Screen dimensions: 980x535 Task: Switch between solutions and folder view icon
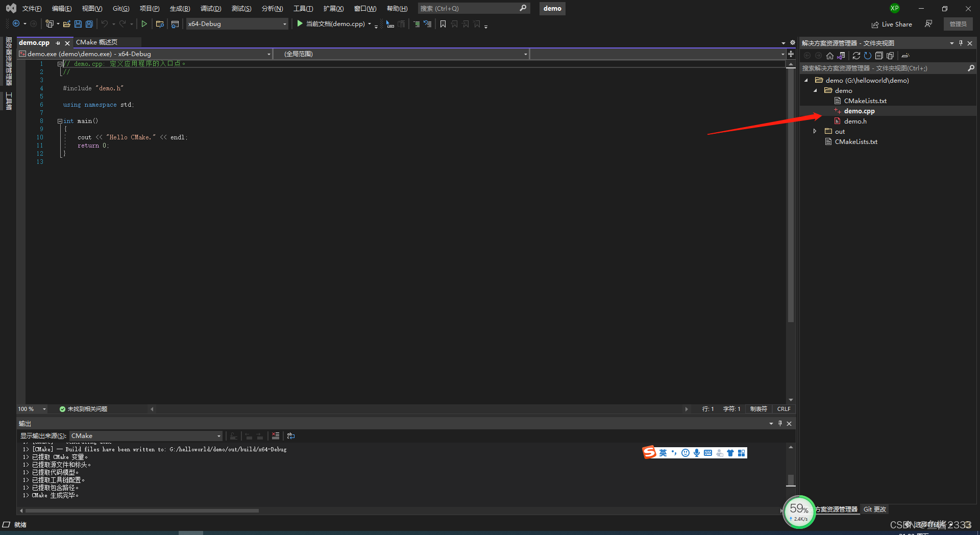coord(841,56)
